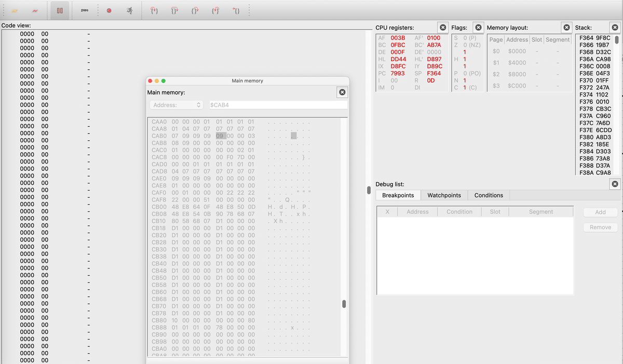Select the step-out braces icon
623x364 pixels.
tap(195, 10)
